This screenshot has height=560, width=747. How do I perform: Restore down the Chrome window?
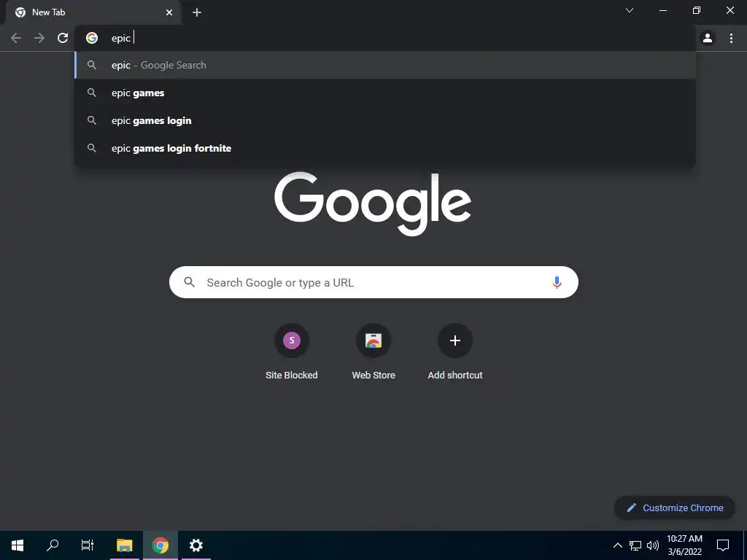[697, 10]
